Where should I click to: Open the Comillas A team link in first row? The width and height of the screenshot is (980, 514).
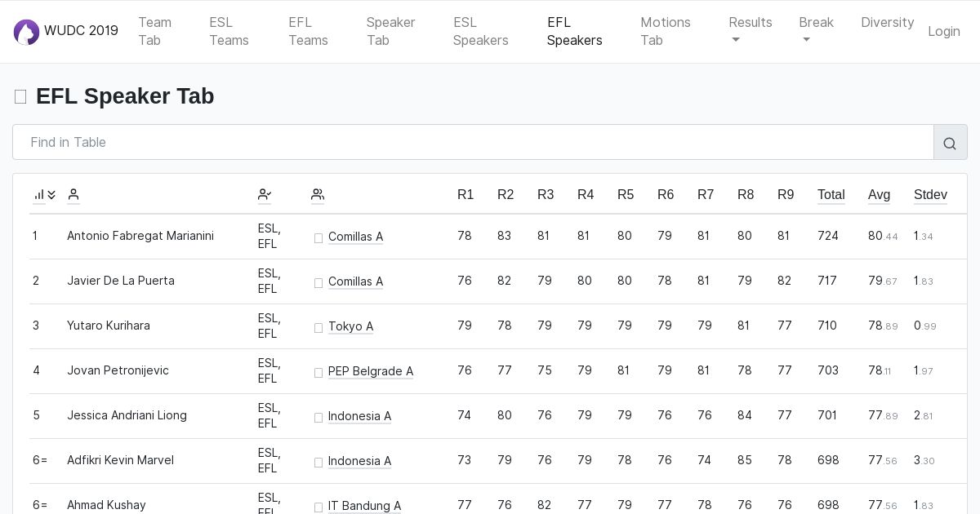pyautogui.click(x=355, y=237)
